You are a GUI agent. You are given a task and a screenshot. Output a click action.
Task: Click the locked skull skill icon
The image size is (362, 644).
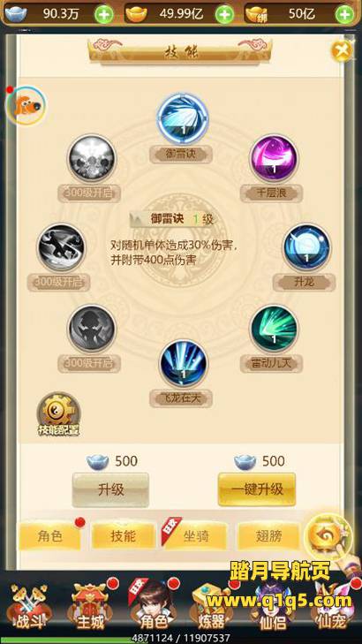coord(92,158)
